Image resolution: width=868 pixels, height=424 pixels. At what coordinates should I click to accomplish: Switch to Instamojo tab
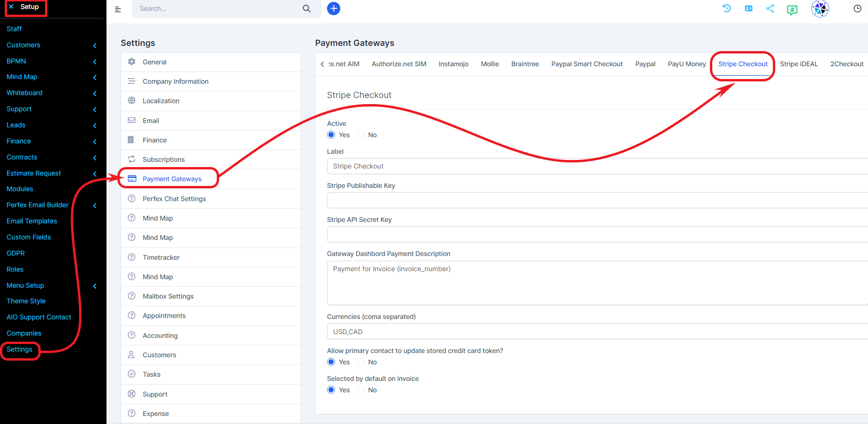[x=453, y=64]
